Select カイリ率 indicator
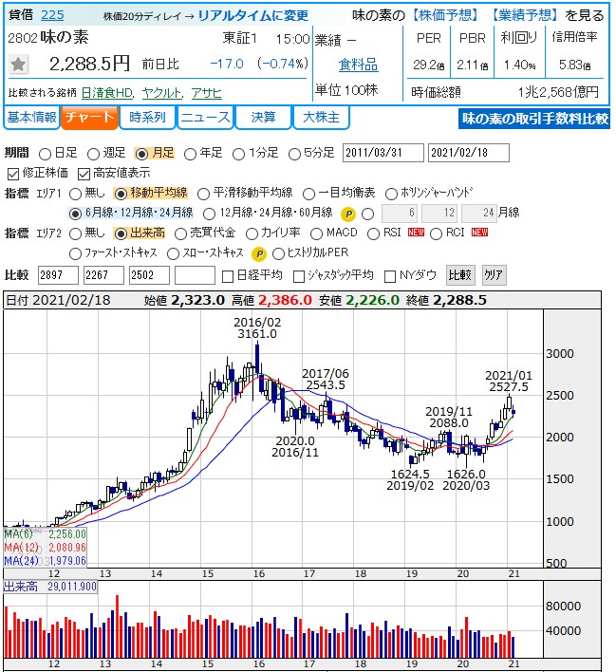616x672 pixels. pos(252,233)
